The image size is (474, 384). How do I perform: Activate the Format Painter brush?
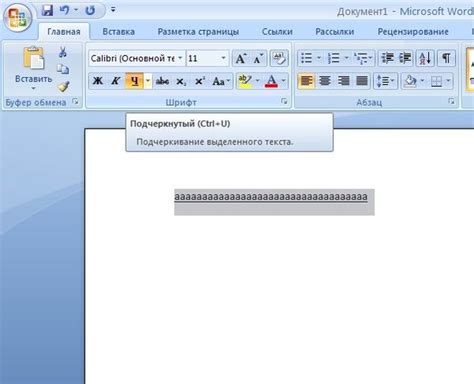click(63, 87)
